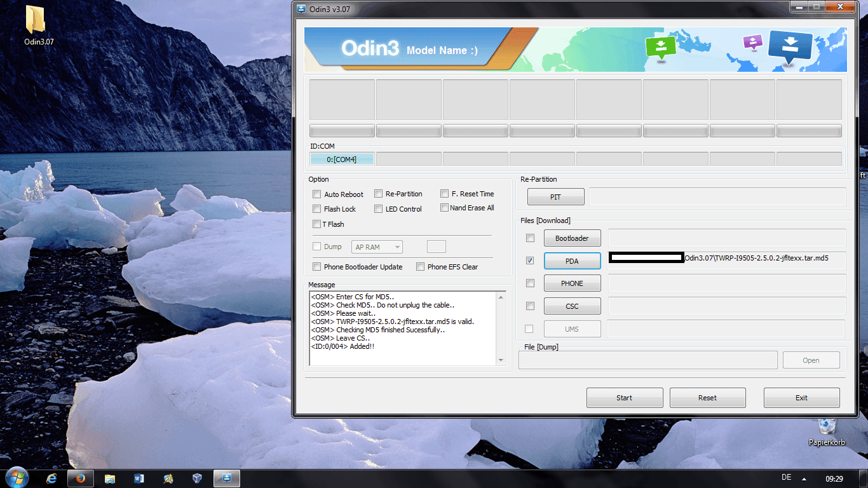This screenshot has width=868, height=488.
Task: Toggle the LED Control checkbox
Action: 378,208
